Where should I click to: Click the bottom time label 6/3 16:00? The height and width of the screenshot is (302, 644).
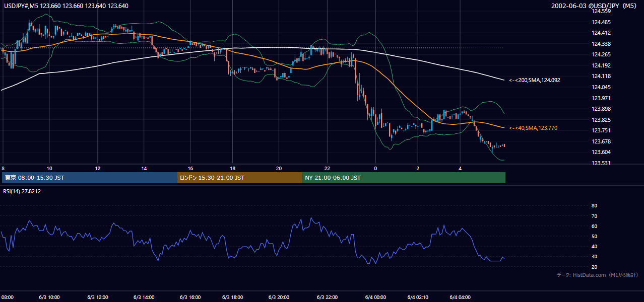point(190,297)
